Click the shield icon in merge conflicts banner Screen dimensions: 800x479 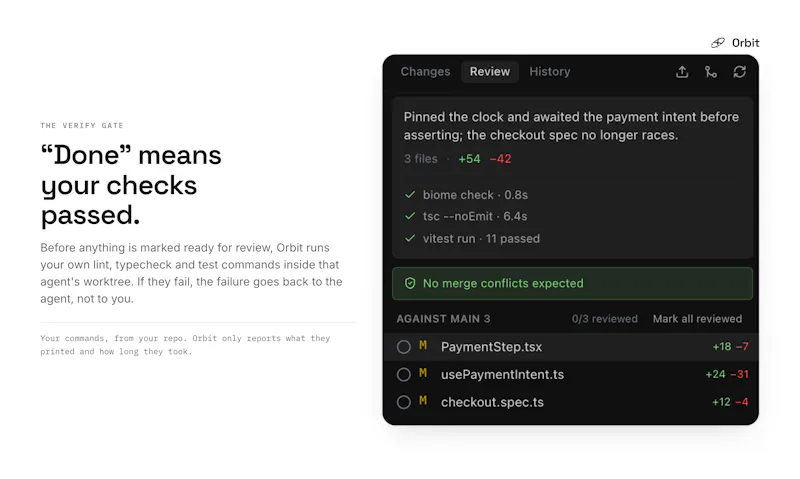click(x=410, y=283)
